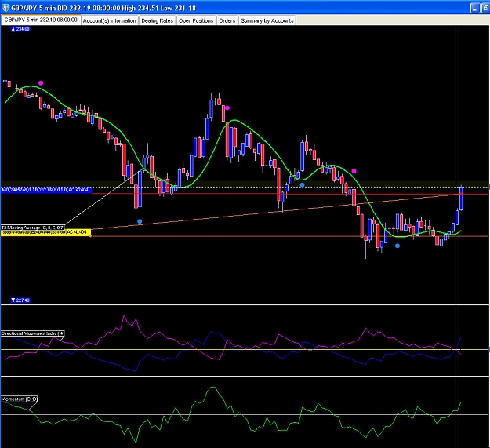Select the blue MB open position label
Screen dimensions: 490x448
coord(46,190)
